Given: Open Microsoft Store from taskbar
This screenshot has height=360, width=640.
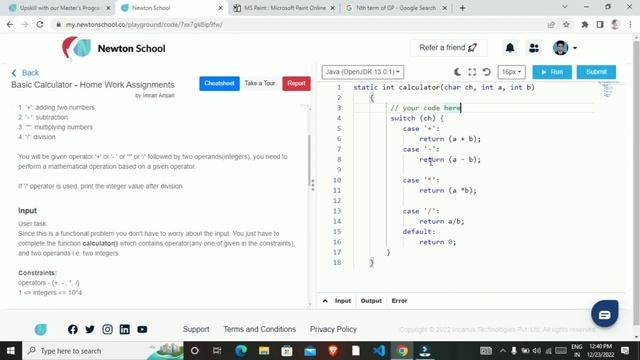Looking at the screenshot, I should 287,351.
